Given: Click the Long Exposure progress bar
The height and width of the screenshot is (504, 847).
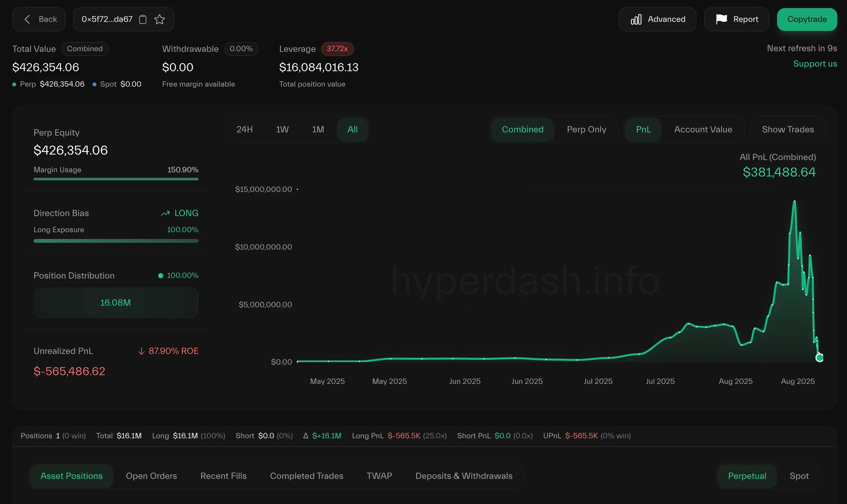Looking at the screenshot, I should tap(116, 241).
